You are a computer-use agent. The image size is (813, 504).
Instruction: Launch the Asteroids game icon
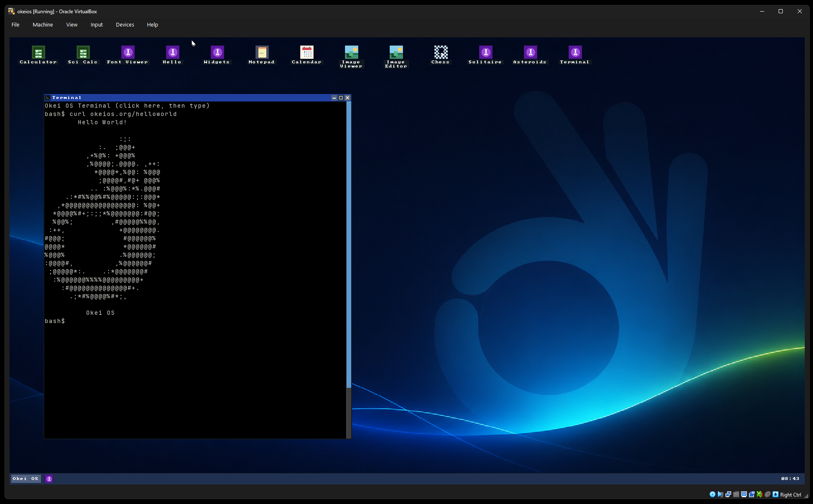(530, 55)
